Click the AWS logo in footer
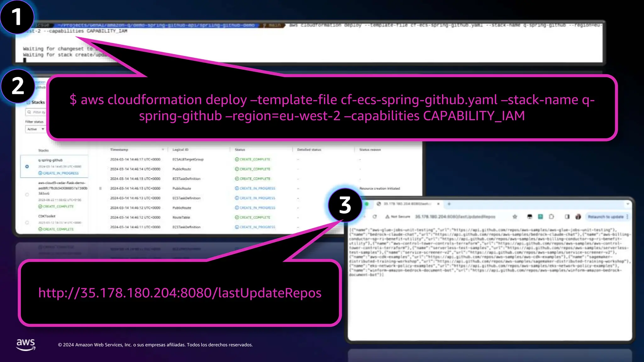Screen dimensions: 644x362 tap(26, 345)
